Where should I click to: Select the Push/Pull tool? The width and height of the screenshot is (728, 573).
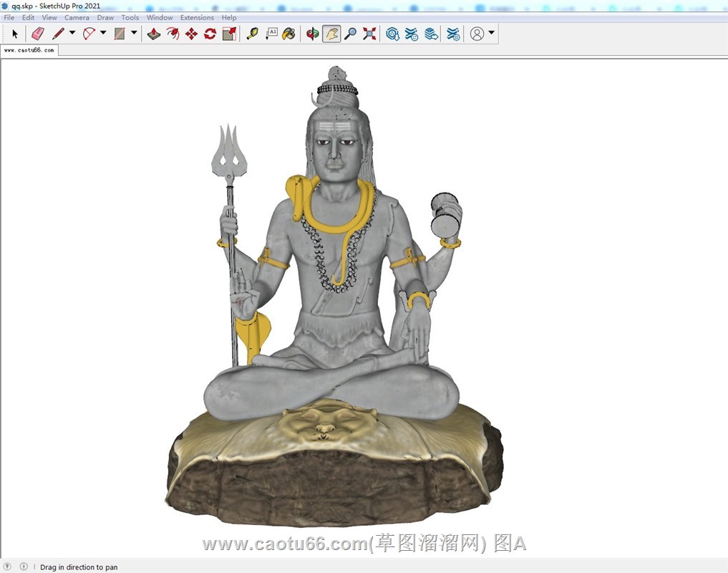[x=154, y=34]
